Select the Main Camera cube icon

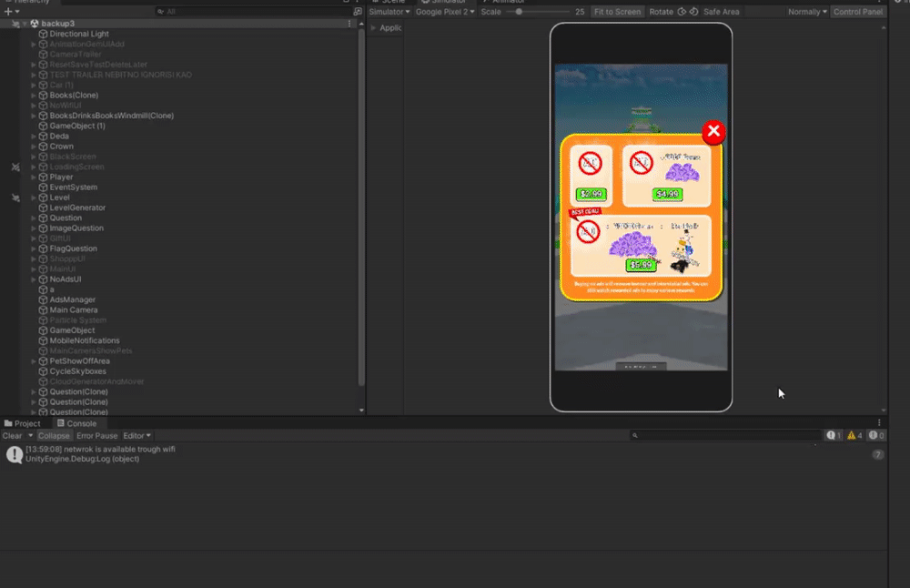pos(43,310)
